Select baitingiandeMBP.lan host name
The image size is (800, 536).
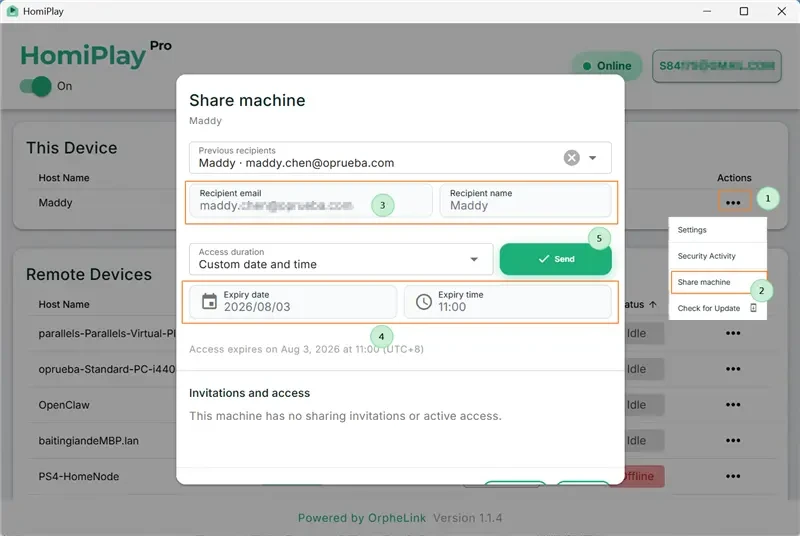89,441
